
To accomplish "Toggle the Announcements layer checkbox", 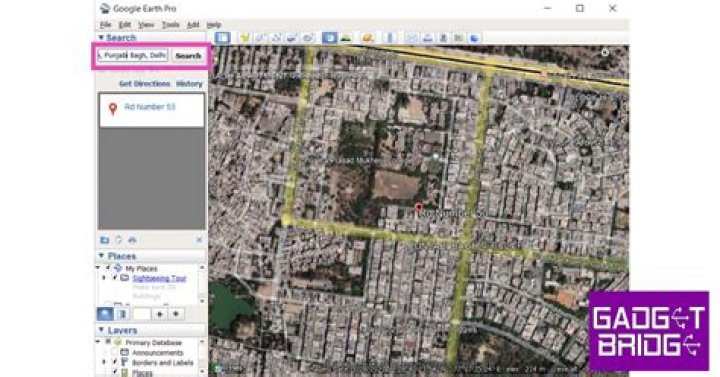I will point(115,352).
